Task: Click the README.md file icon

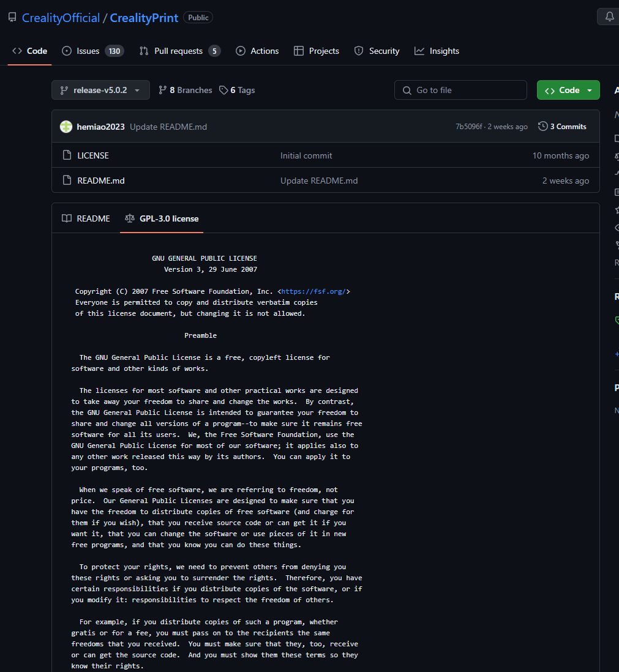Action: [x=67, y=181]
